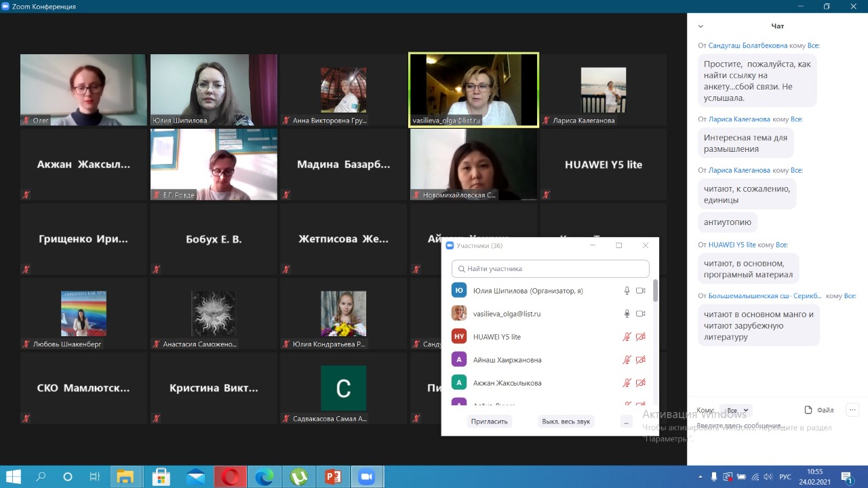
Task: Open PowerPoint from the taskbar
Action: click(333, 476)
